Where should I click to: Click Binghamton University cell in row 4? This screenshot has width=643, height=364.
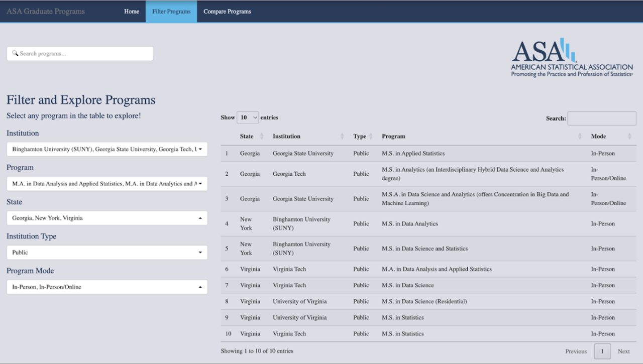click(301, 224)
